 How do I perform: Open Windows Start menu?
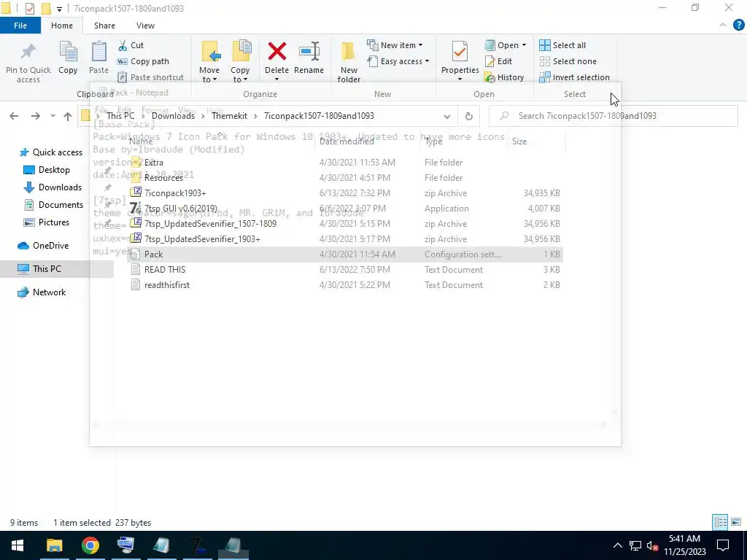(x=18, y=545)
